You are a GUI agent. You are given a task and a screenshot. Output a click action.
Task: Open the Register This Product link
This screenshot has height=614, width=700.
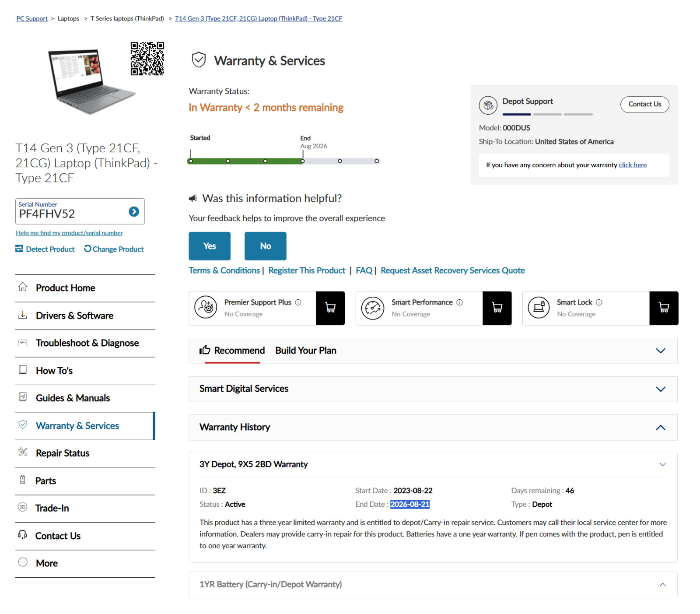(307, 270)
